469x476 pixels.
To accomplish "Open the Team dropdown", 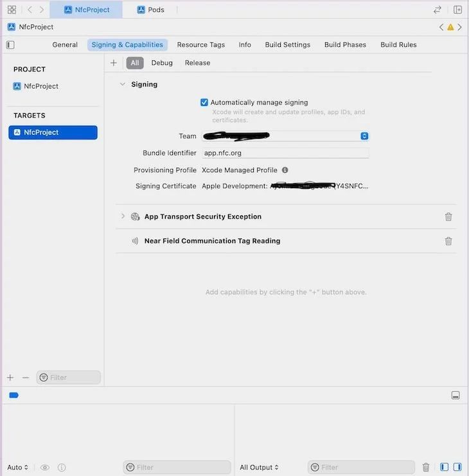I will [286, 136].
